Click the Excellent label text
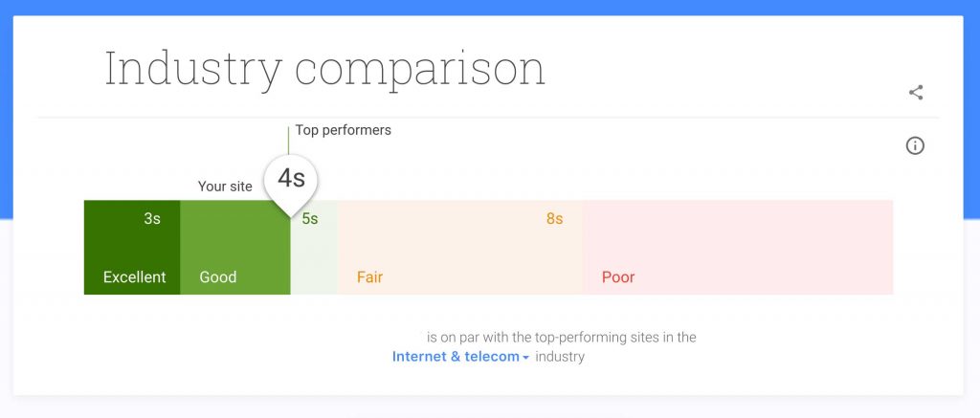The image size is (980, 418). pyautogui.click(x=134, y=276)
